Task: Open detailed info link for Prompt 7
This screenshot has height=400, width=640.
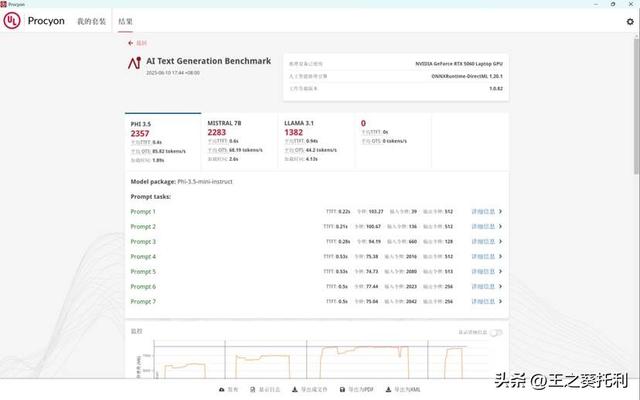Action: click(x=483, y=301)
